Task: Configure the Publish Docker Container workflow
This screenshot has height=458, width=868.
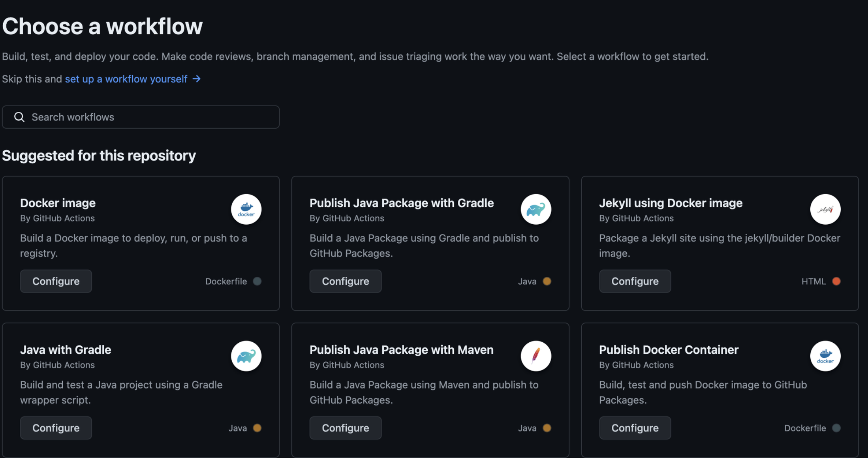Action: (635, 428)
